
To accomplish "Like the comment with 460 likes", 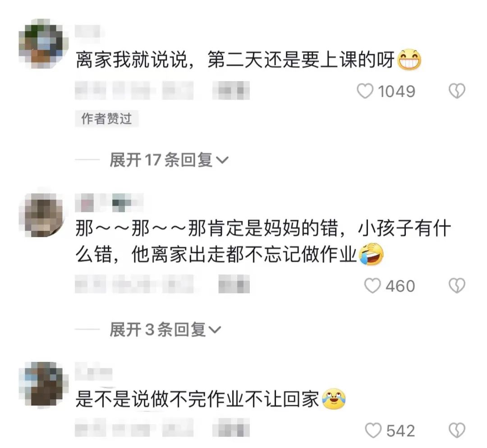I will 372,286.
